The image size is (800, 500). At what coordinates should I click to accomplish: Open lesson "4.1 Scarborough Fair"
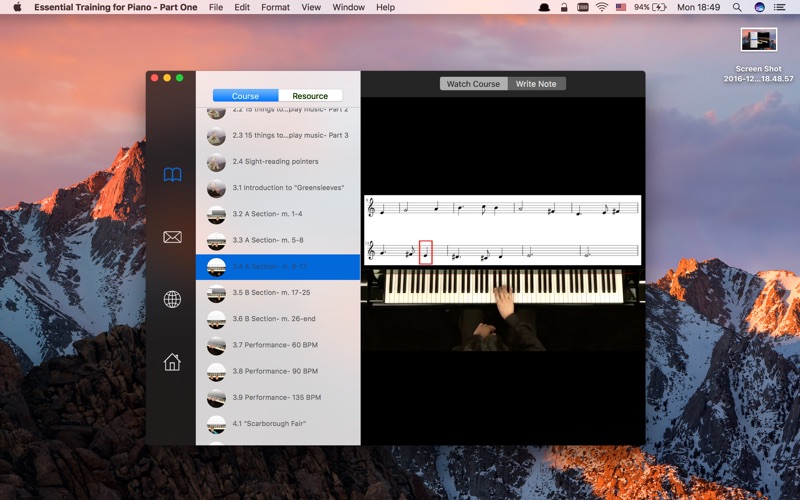pos(278,423)
